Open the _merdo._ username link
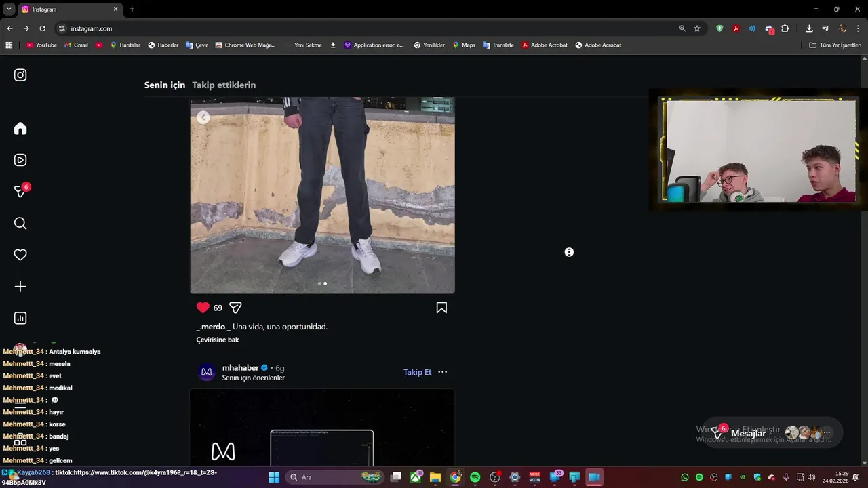868x488 pixels. (x=213, y=327)
